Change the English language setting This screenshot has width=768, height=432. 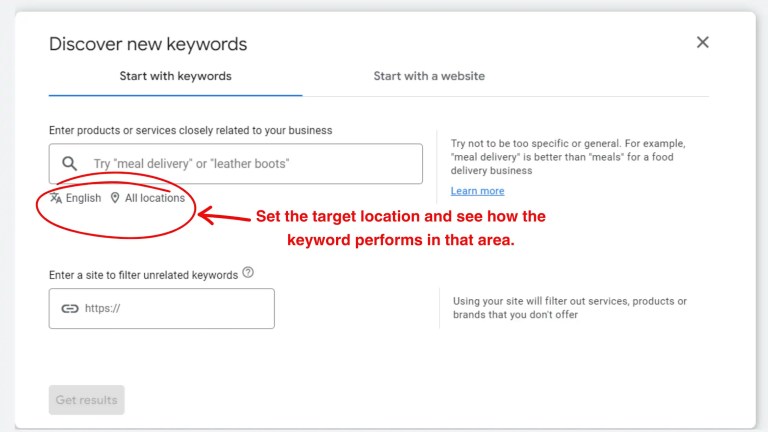(83, 198)
